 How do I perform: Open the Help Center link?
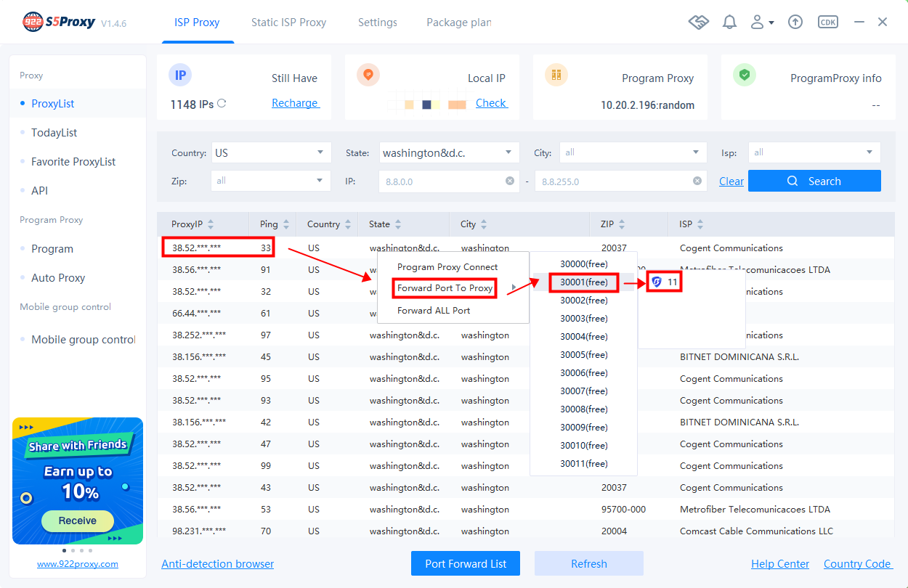(x=780, y=563)
